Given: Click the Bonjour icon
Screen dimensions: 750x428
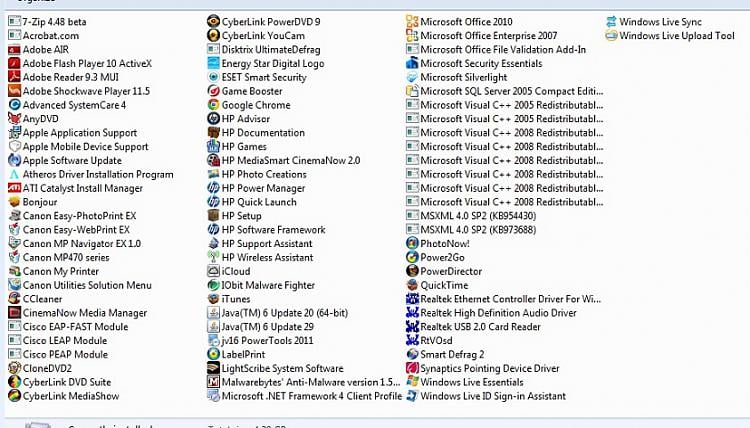Looking at the screenshot, I should tap(14, 202).
